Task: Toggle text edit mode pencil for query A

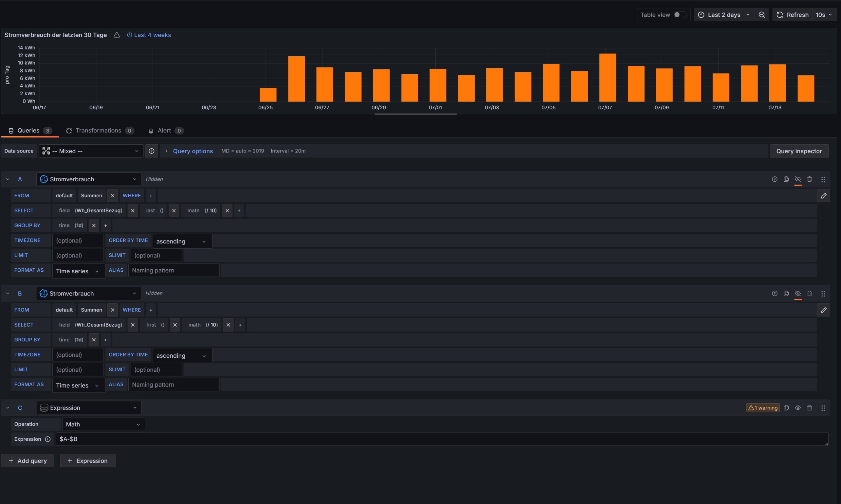Action: pyautogui.click(x=823, y=196)
